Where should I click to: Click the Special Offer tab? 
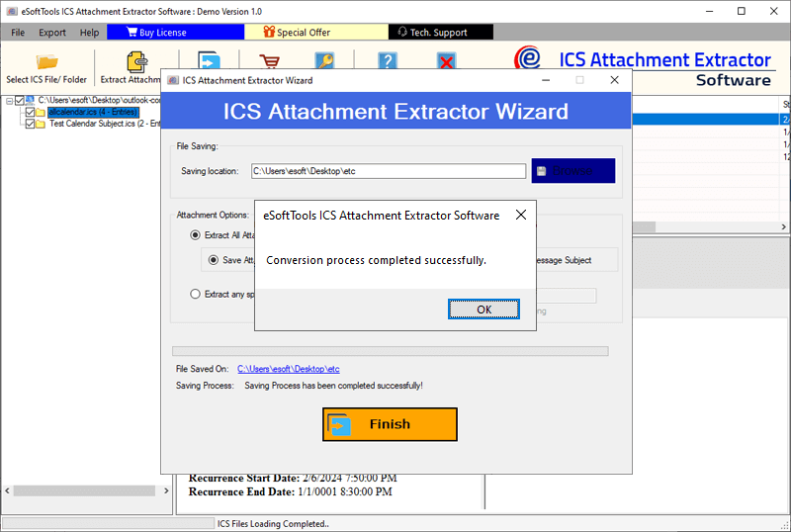pos(316,32)
